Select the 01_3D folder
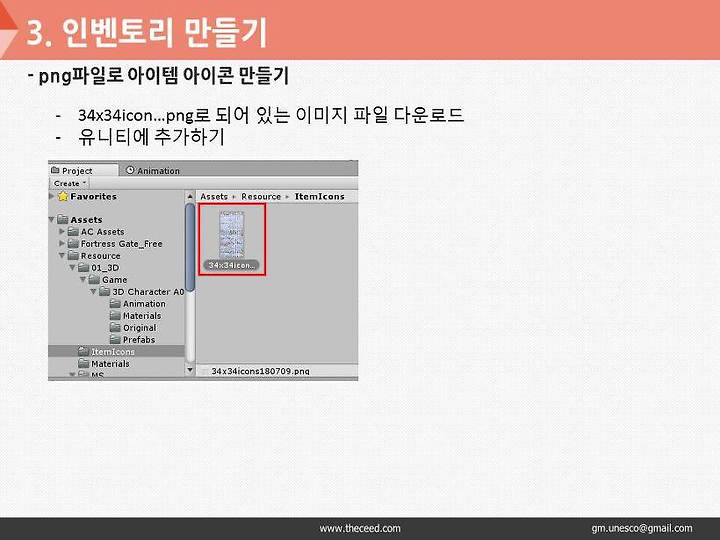 99,267
